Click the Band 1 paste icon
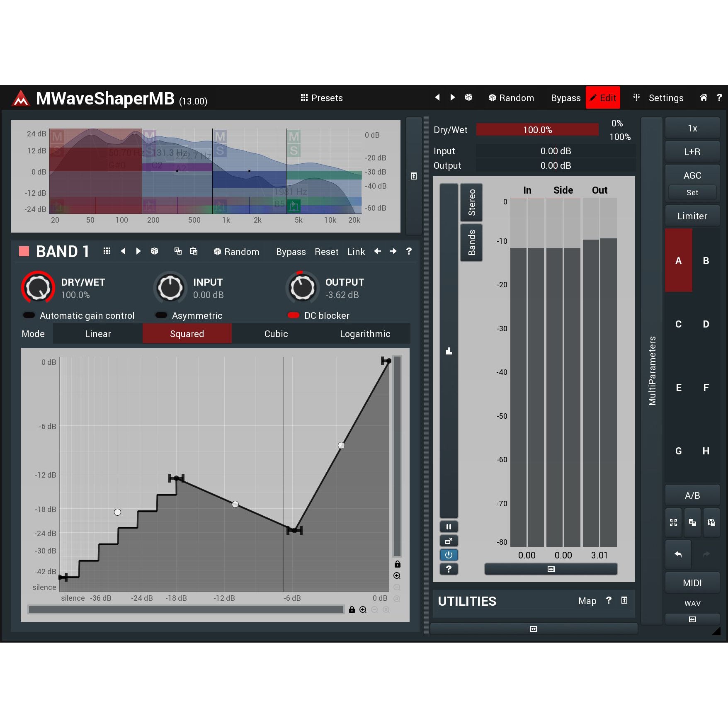The image size is (728, 728). point(194,251)
